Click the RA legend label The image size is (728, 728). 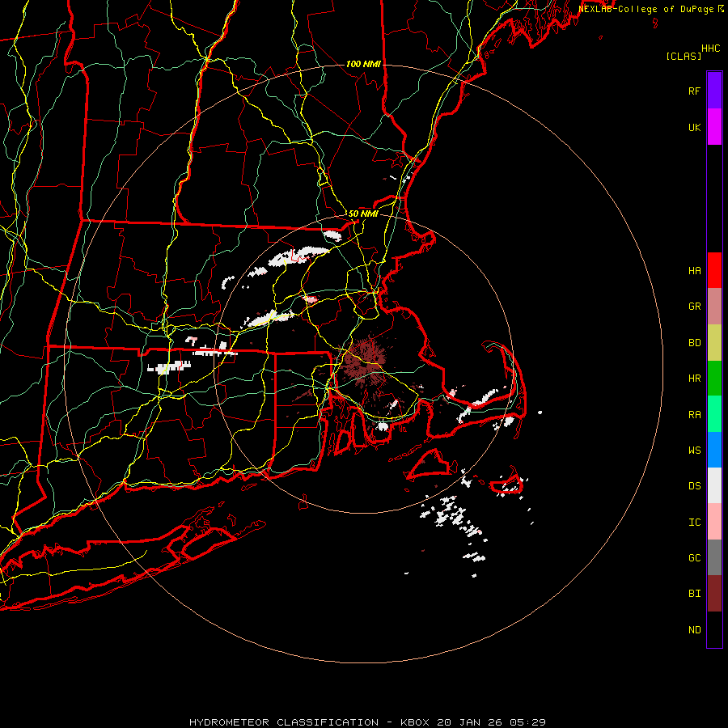(x=694, y=415)
